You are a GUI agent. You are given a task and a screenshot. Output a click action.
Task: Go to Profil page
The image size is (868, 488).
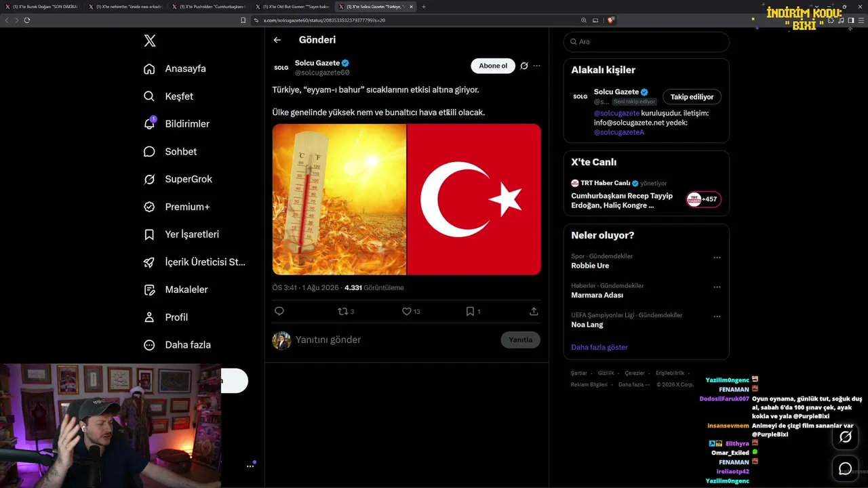(165, 317)
